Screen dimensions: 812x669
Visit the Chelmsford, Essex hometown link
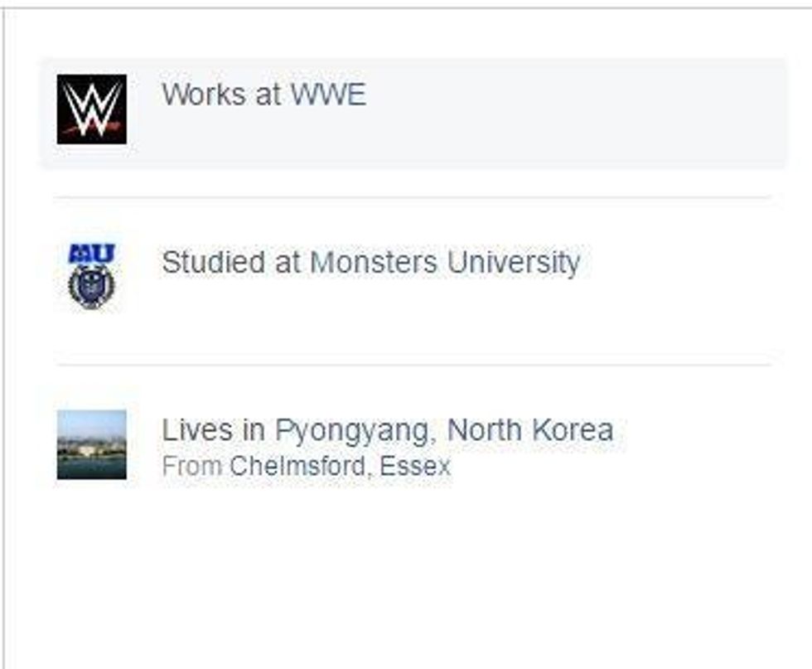tap(340, 466)
